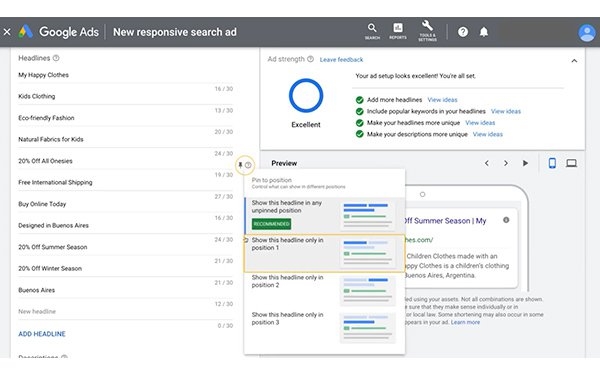The image size is (600, 375).
Task: Click the Preview section label
Action: [284, 163]
